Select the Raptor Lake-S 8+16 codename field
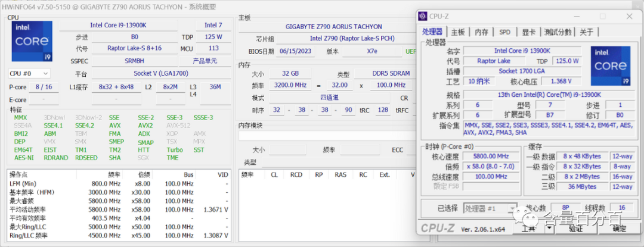This screenshot has width=644, height=247. 134,48
